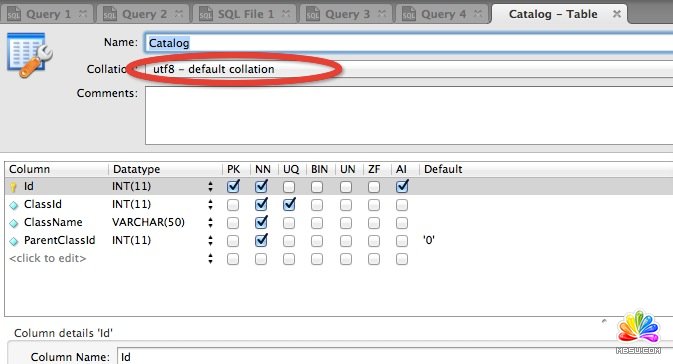The image size is (673, 364).
Task: Check PK in the click to edit row
Action: click(x=233, y=259)
